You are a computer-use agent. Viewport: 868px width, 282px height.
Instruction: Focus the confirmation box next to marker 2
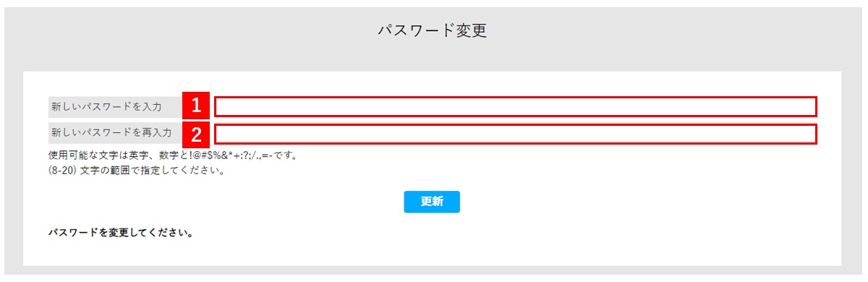point(515,134)
